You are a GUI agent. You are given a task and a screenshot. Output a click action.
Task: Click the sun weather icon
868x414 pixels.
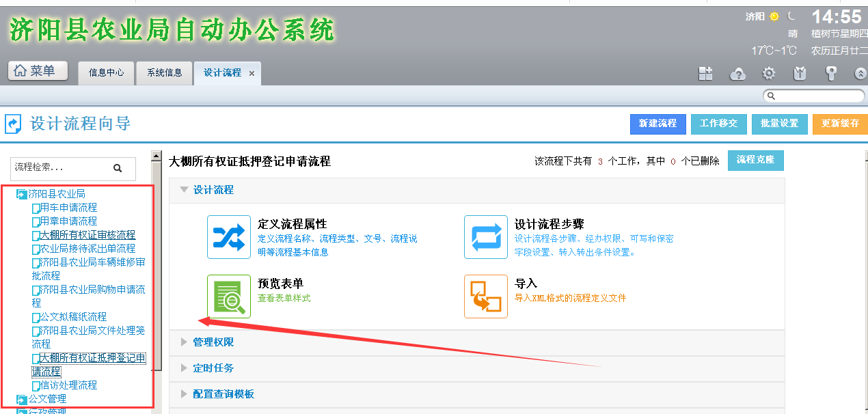[774, 16]
